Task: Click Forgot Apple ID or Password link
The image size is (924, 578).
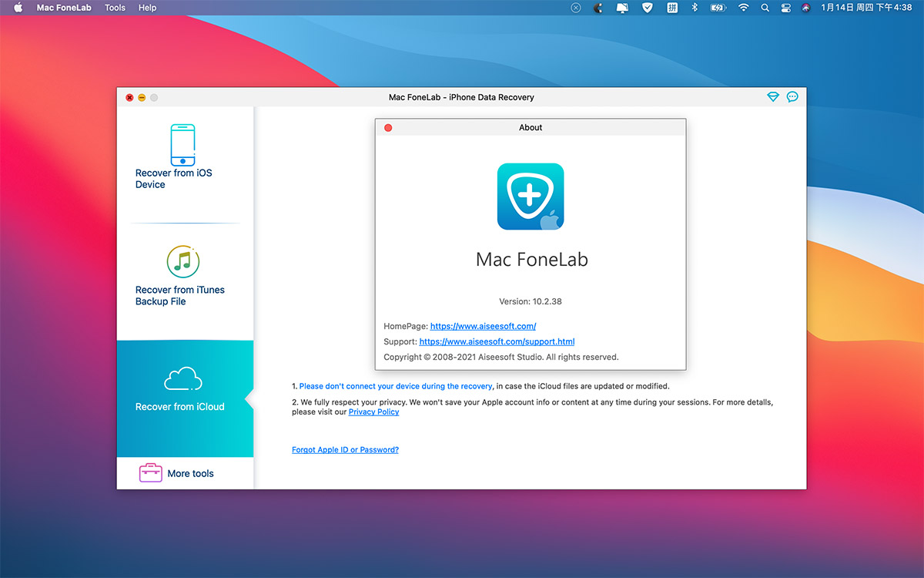Action: click(x=345, y=450)
